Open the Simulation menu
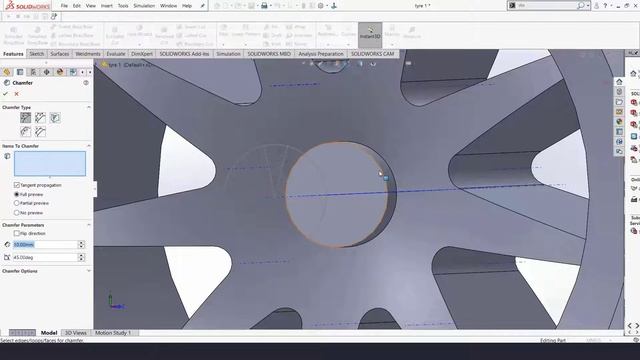This screenshot has height=360, width=640. tap(144, 6)
